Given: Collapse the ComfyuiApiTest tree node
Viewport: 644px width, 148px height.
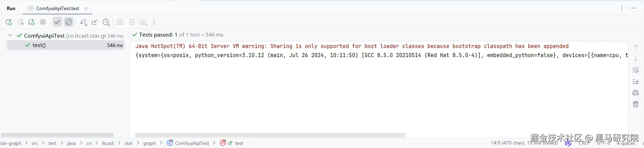Looking at the screenshot, I should coord(10,35).
